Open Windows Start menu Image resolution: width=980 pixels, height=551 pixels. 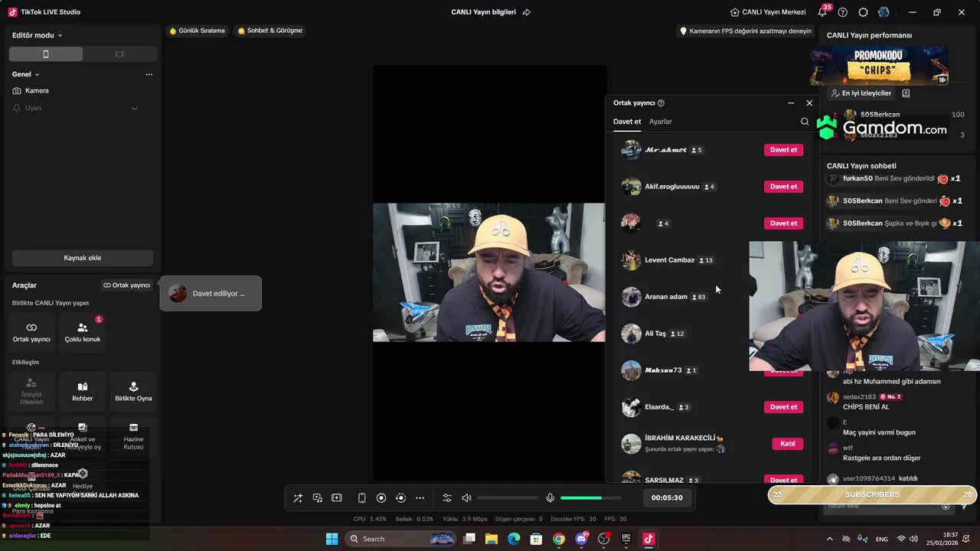332,539
